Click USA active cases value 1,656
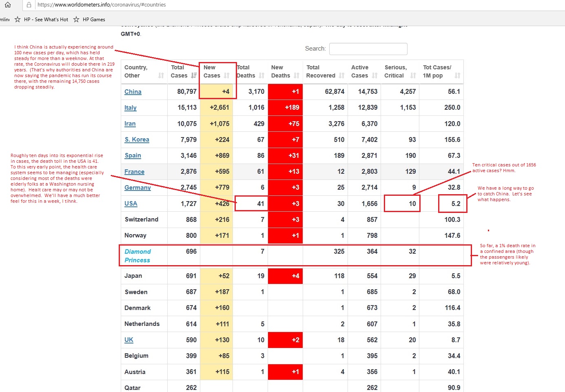The height and width of the screenshot is (392, 565). click(x=370, y=204)
